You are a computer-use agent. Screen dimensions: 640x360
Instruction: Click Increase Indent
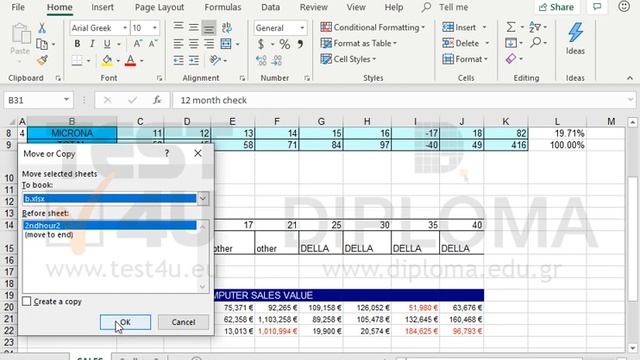pyautogui.click(x=194, y=60)
